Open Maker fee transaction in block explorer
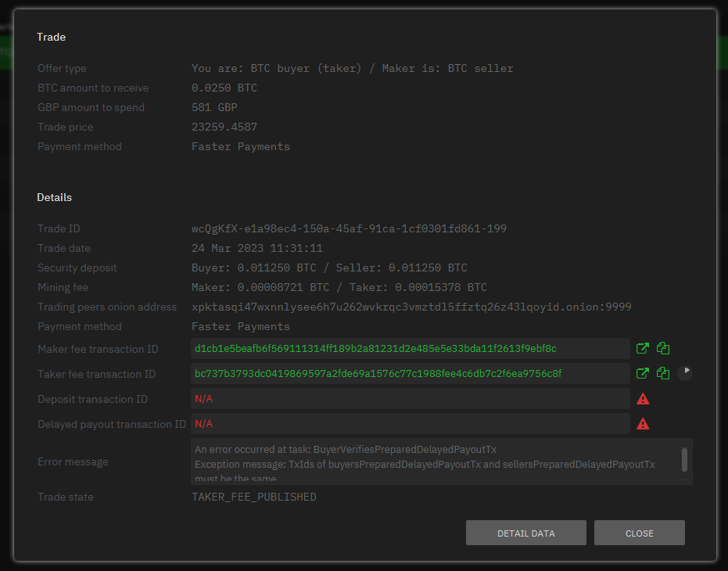Screen dimensions: 728x571 coord(642,348)
